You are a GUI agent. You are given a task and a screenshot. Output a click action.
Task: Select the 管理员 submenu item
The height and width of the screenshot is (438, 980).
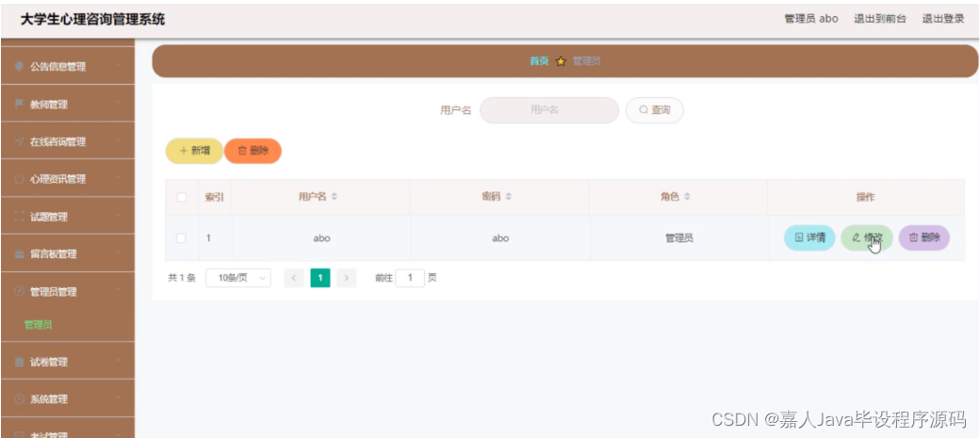[x=38, y=325]
